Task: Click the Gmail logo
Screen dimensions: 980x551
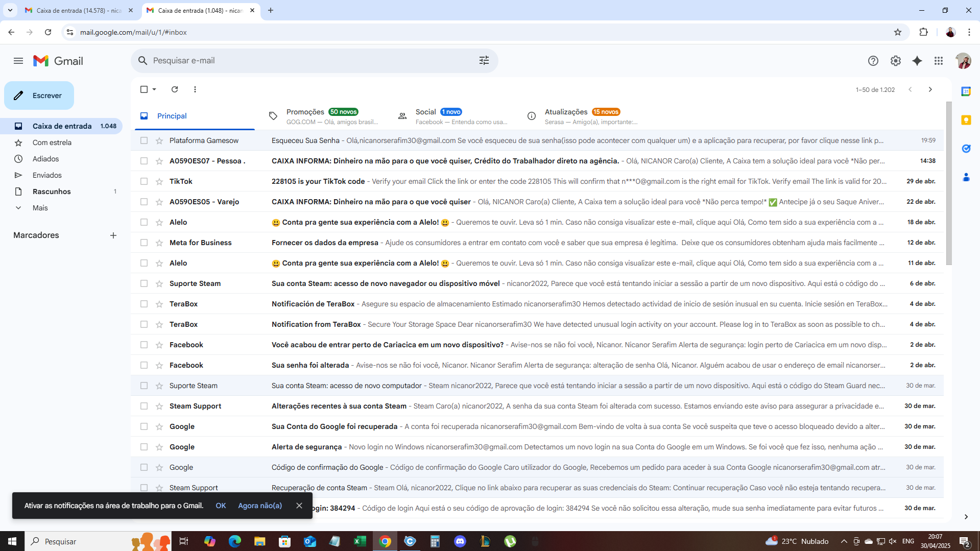Action: pos(58,61)
